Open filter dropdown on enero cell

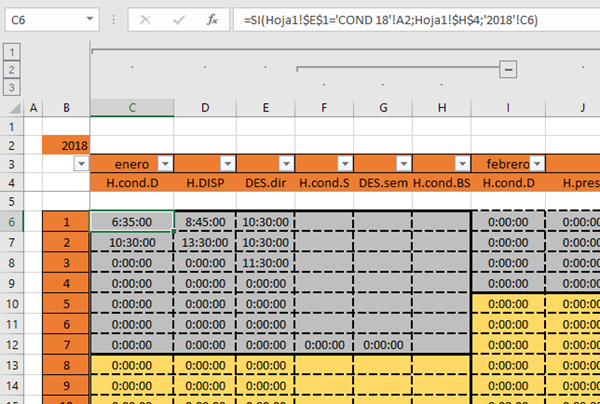[165, 164]
